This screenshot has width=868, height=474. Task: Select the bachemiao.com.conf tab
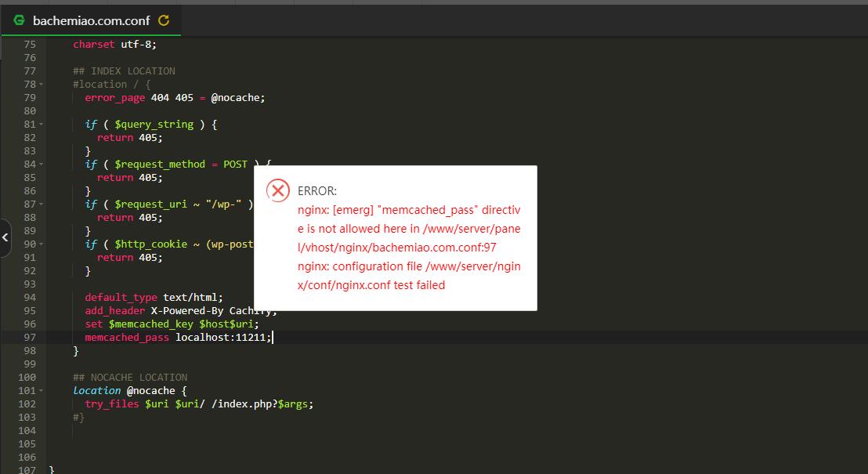point(92,20)
